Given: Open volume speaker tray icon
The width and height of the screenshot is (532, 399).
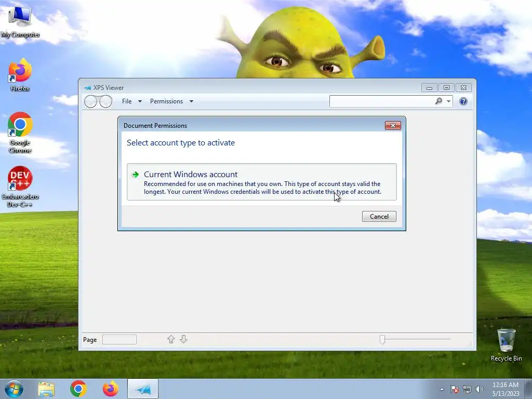Looking at the screenshot, I should click(x=480, y=389).
